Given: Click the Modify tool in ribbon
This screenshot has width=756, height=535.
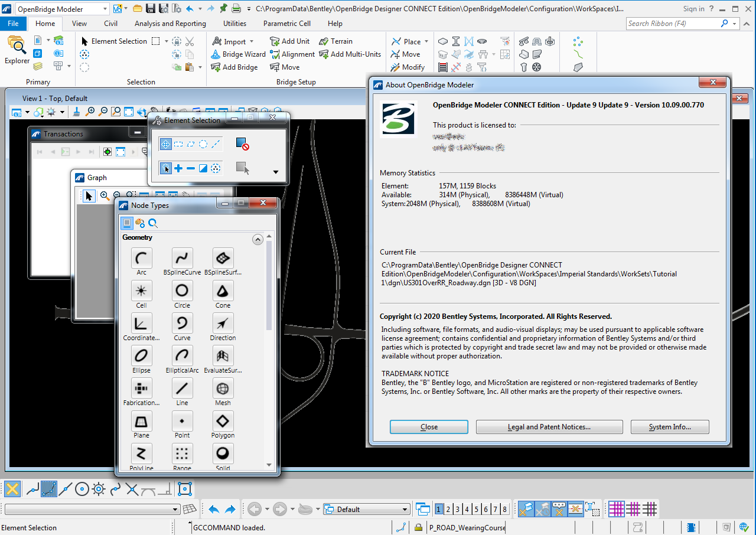Looking at the screenshot, I should (408, 67).
